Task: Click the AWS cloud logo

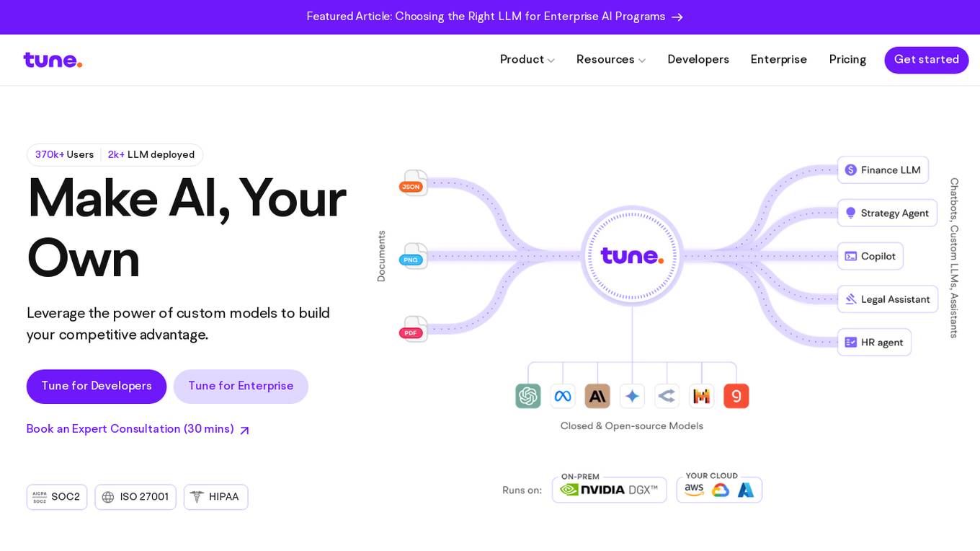Action: click(694, 490)
